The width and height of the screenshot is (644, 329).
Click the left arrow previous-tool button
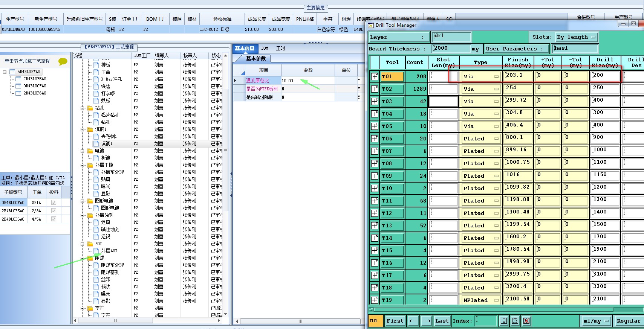[x=413, y=321]
